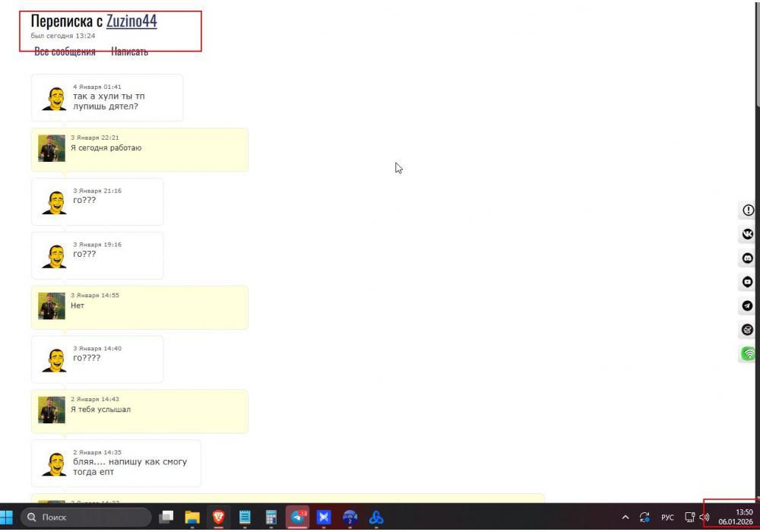Click photo avatar on 'Я сегодня работаю' message
The width and height of the screenshot is (760, 532).
point(52,148)
